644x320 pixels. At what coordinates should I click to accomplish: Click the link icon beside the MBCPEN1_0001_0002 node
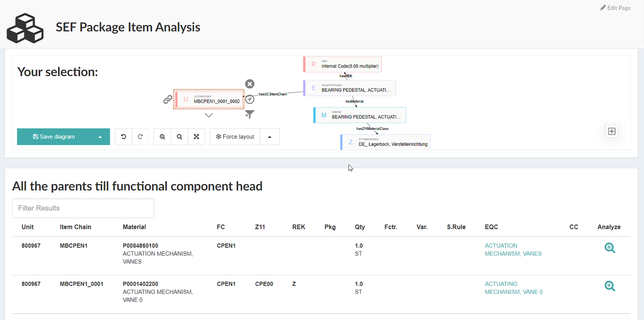(167, 100)
